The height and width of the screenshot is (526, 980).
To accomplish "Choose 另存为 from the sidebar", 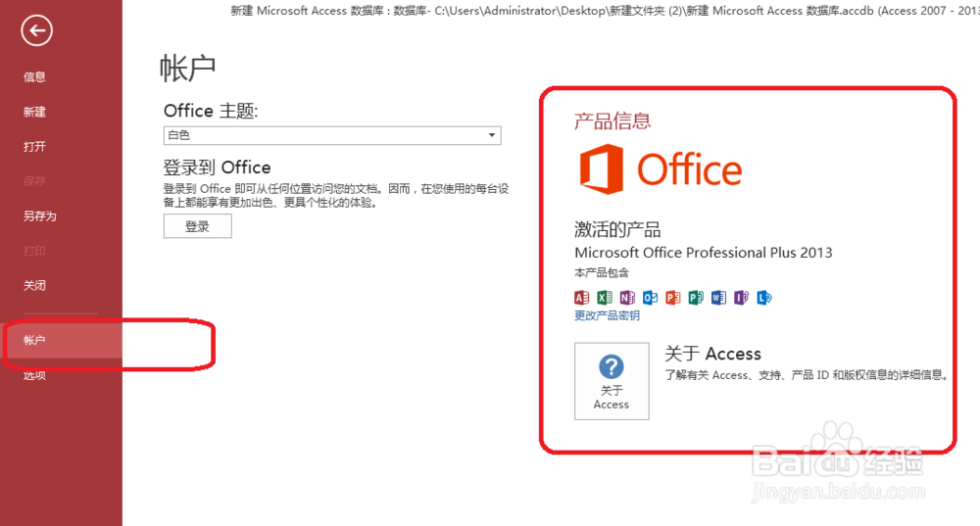I will point(40,216).
